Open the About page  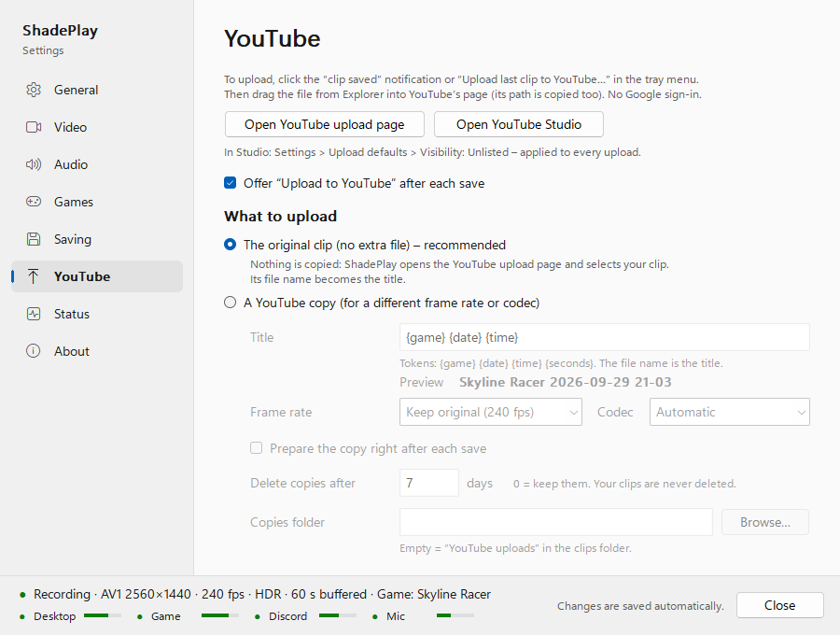point(97,351)
